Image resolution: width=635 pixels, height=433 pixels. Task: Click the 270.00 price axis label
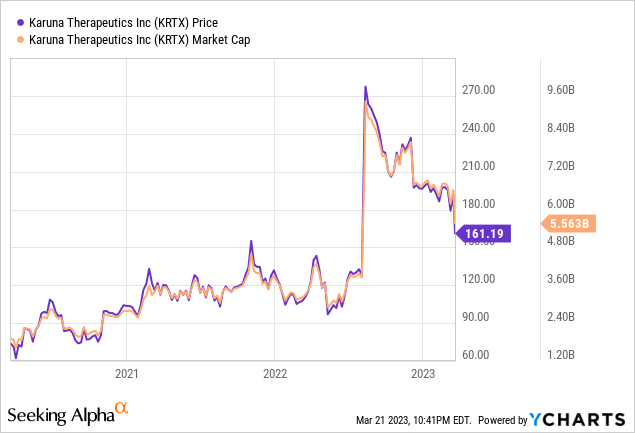(x=481, y=91)
